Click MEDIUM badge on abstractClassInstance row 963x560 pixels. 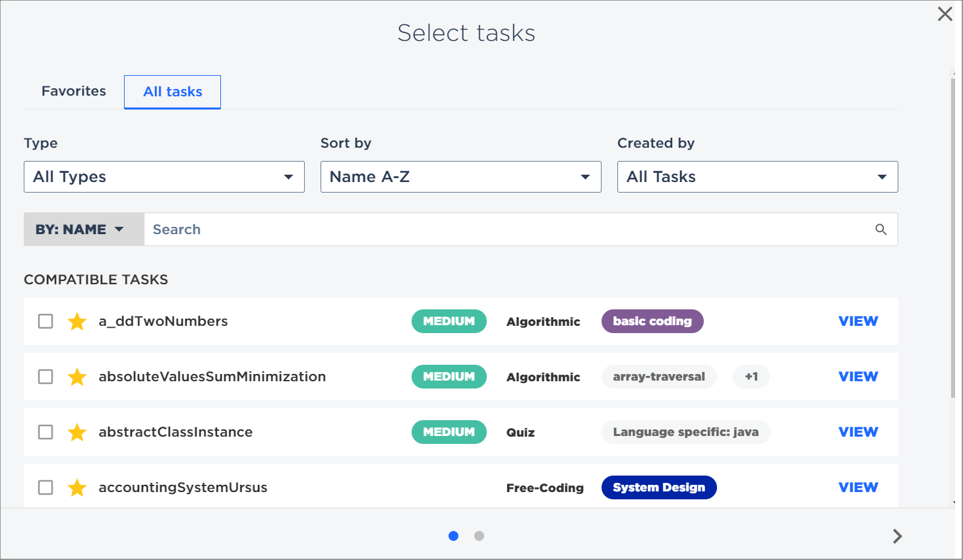tap(449, 432)
